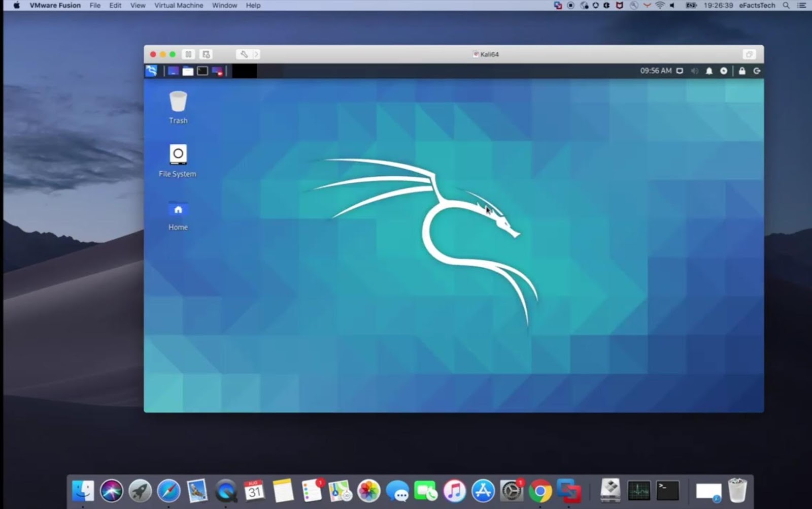
Task: Pause the Kali64 virtual machine
Action: [x=188, y=54]
